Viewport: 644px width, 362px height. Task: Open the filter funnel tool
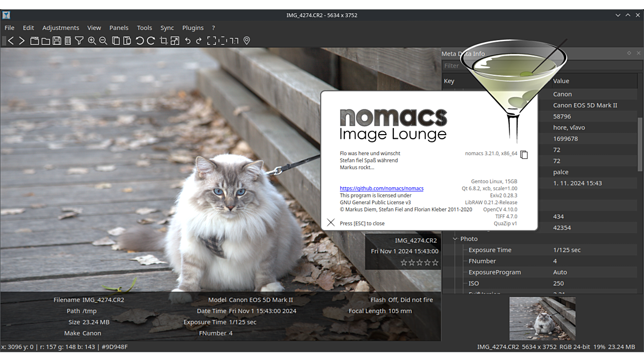tap(79, 41)
